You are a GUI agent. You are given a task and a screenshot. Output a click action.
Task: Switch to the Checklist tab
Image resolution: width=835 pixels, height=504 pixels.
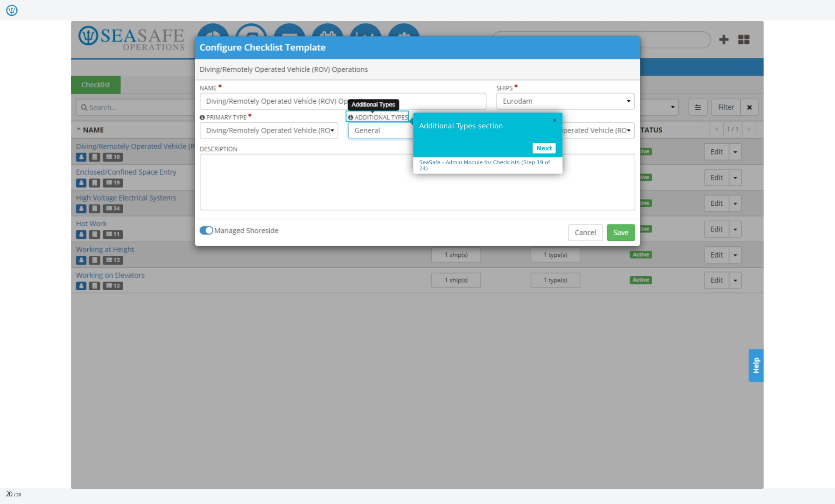[96, 85]
